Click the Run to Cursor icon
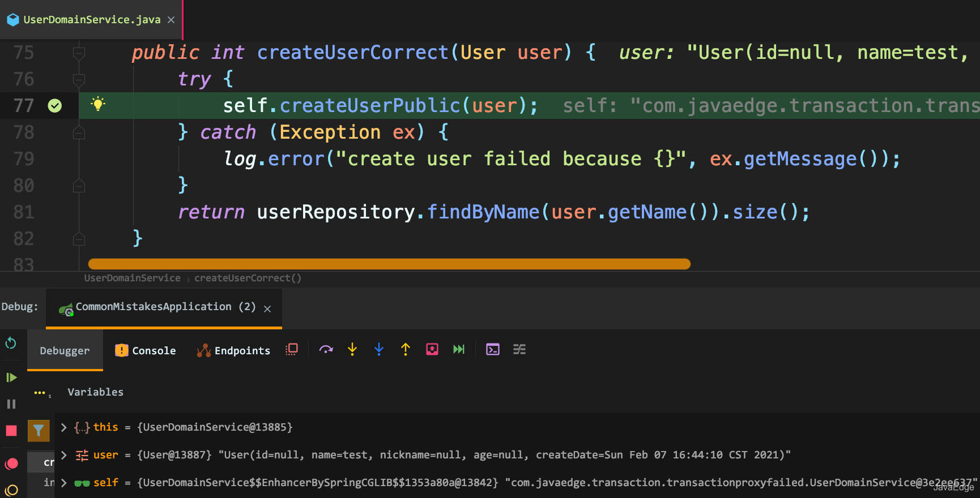 click(x=459, y=350)
